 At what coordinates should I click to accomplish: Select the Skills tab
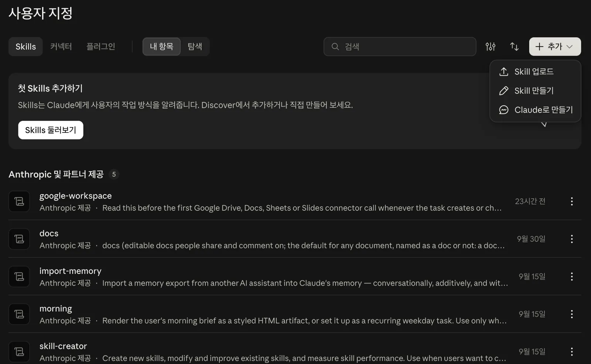click(x=25, y=47)
